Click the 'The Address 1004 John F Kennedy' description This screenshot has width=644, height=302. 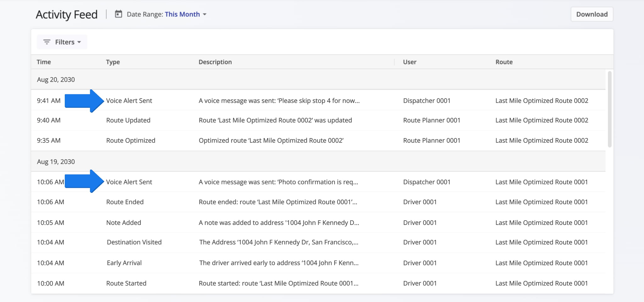click(x=279, y=242)
